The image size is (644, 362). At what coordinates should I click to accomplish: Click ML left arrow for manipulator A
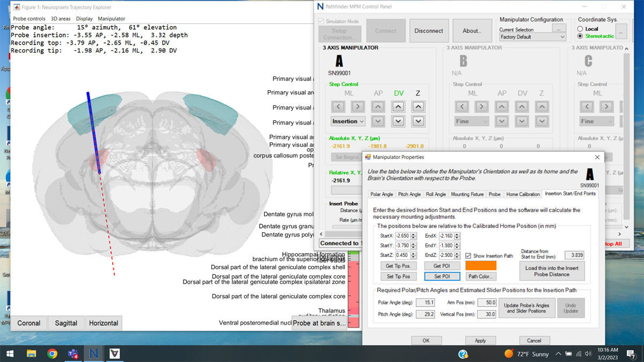pos(338,107)
